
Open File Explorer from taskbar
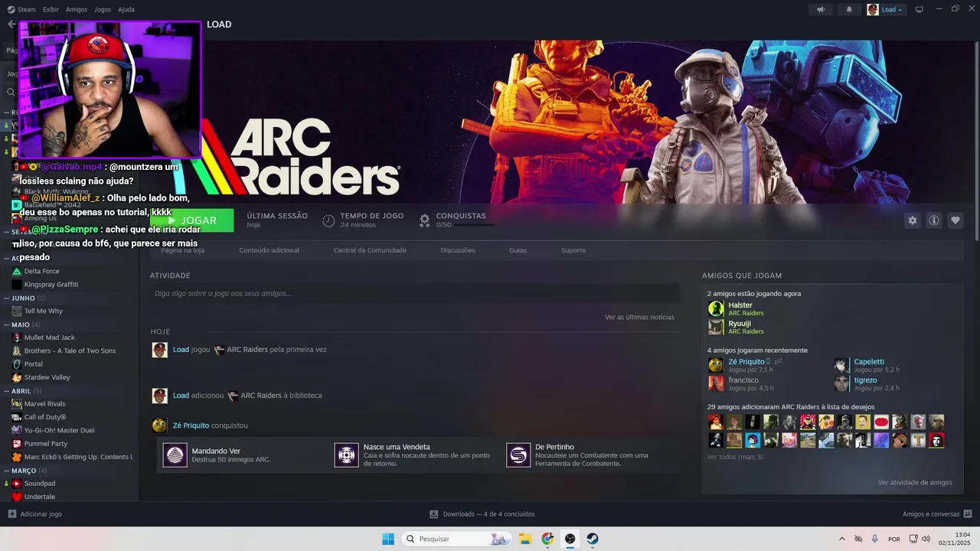(x=525, y=539)
